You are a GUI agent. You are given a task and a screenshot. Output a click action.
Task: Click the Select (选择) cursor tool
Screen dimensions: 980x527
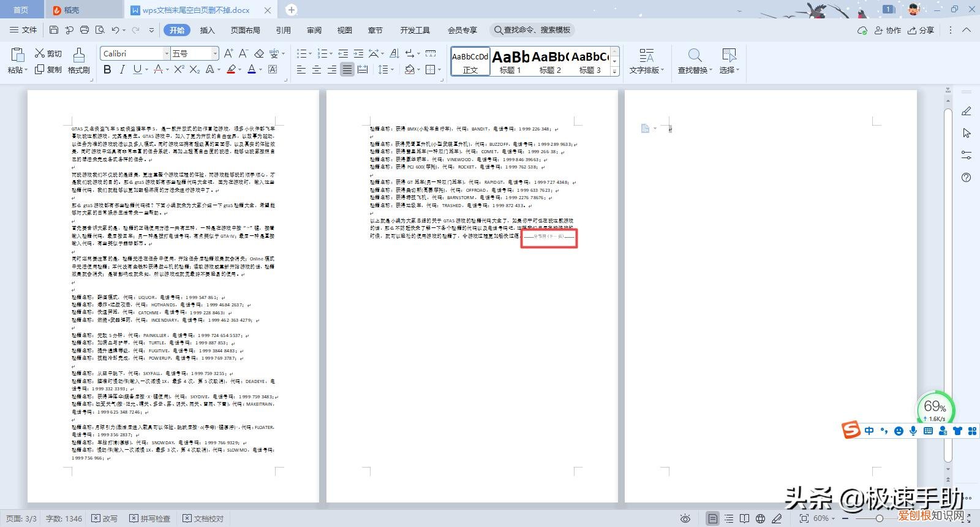(x=729, y=61)
